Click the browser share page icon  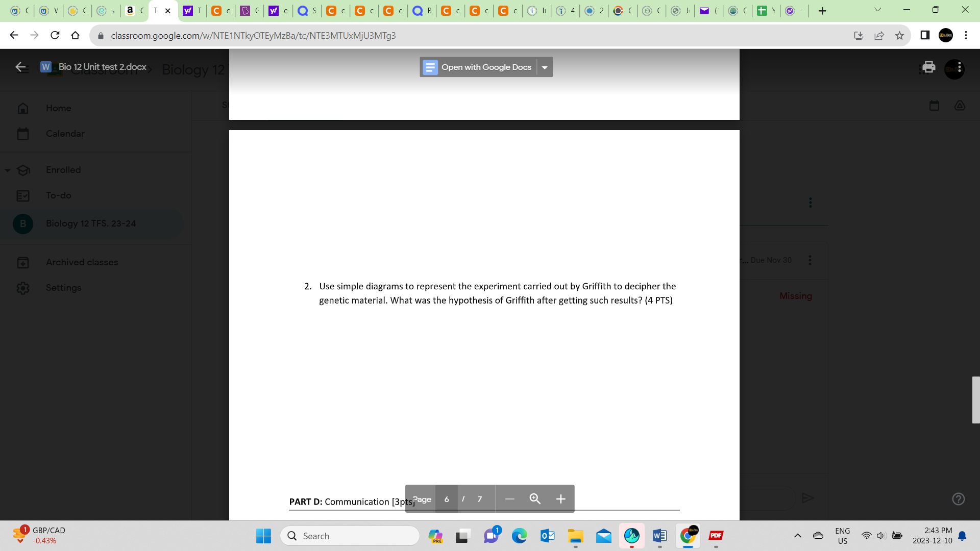pos(879,35)
